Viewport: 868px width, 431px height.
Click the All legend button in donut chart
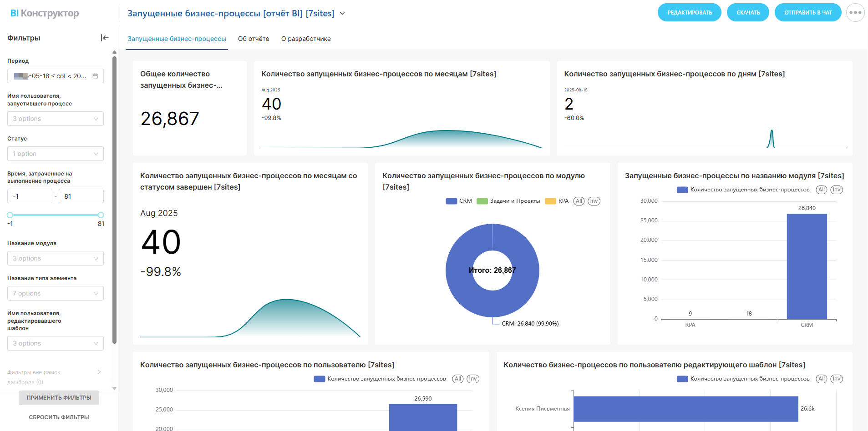pyautogui.click(x=579, y=201)
